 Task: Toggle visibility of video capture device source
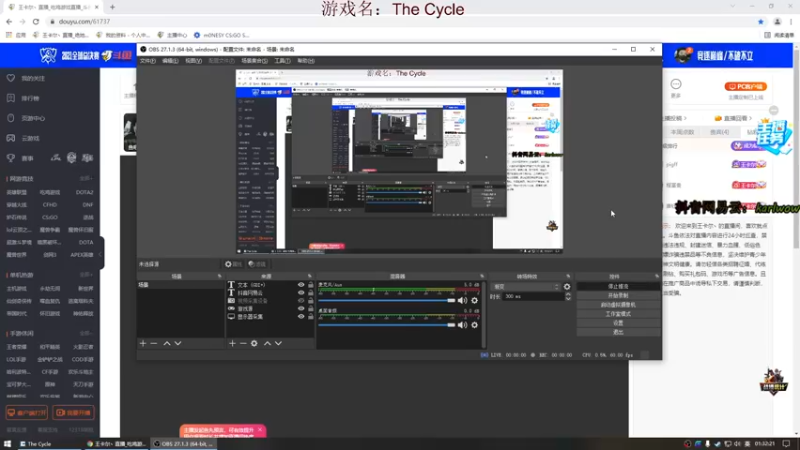click(301, 301)
